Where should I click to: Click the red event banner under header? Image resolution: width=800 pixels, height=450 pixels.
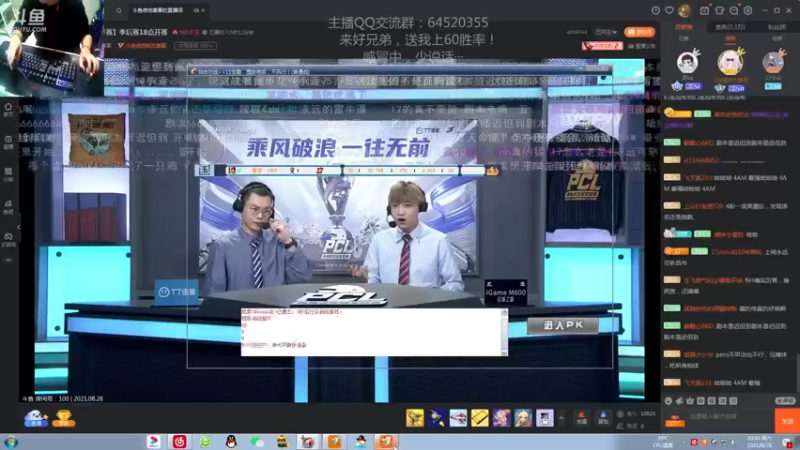(602, 46)
